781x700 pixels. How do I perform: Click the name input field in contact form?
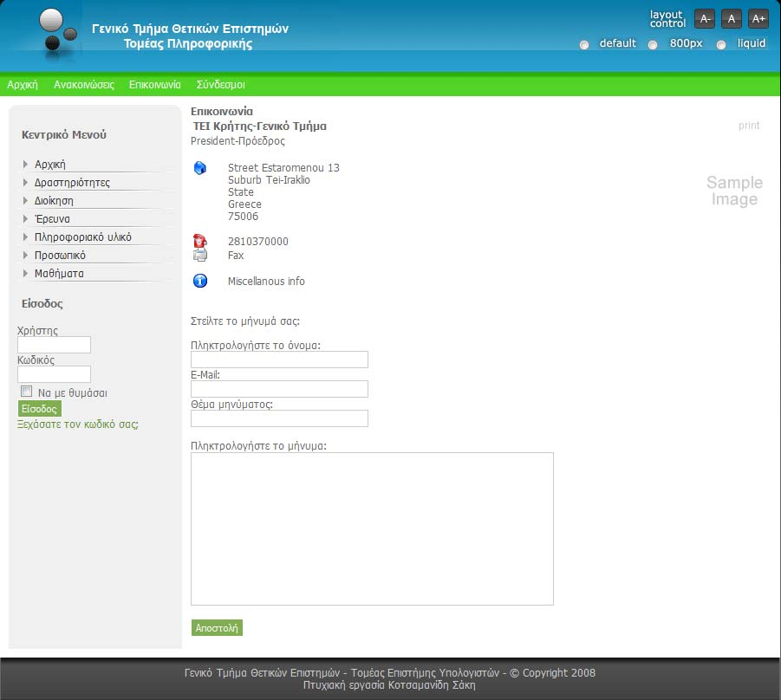point(279,360)
